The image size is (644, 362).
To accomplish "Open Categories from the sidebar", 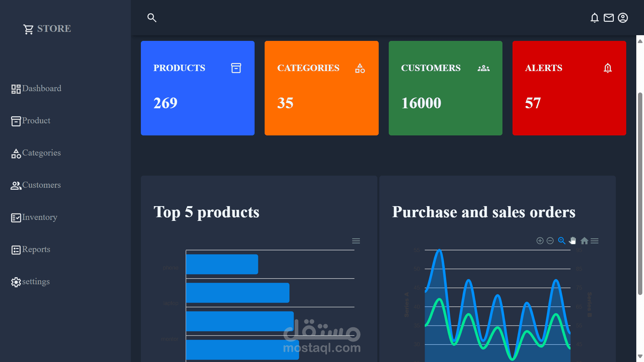I will pos(42,153).
